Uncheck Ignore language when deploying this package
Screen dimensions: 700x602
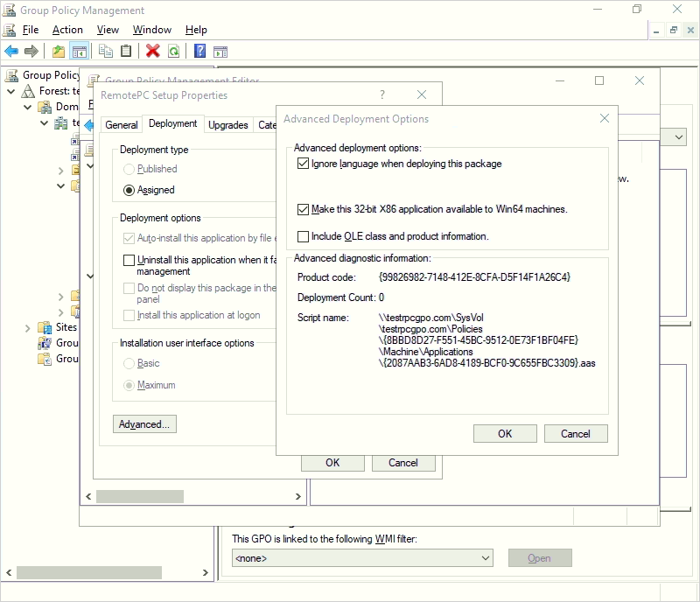(304, 164)
